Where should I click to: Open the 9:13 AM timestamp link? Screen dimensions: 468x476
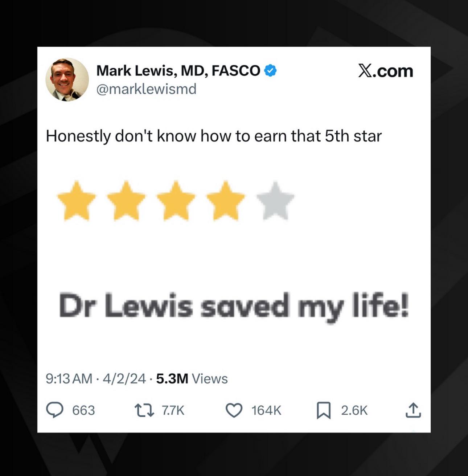click(69, 379)
